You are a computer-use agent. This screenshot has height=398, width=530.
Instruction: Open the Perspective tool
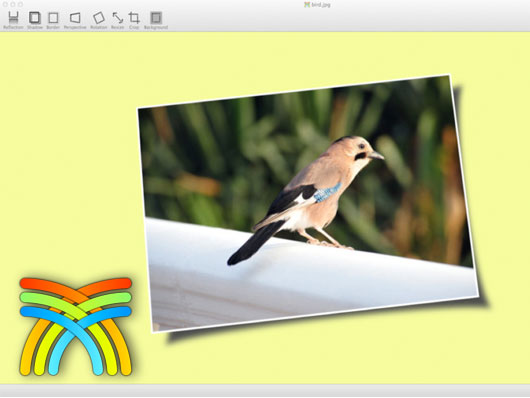point(75,20)
